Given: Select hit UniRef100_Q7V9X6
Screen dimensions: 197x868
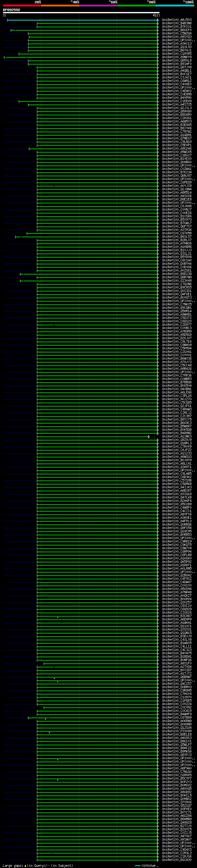Looking at the screenshot, I should click(177, 802).
